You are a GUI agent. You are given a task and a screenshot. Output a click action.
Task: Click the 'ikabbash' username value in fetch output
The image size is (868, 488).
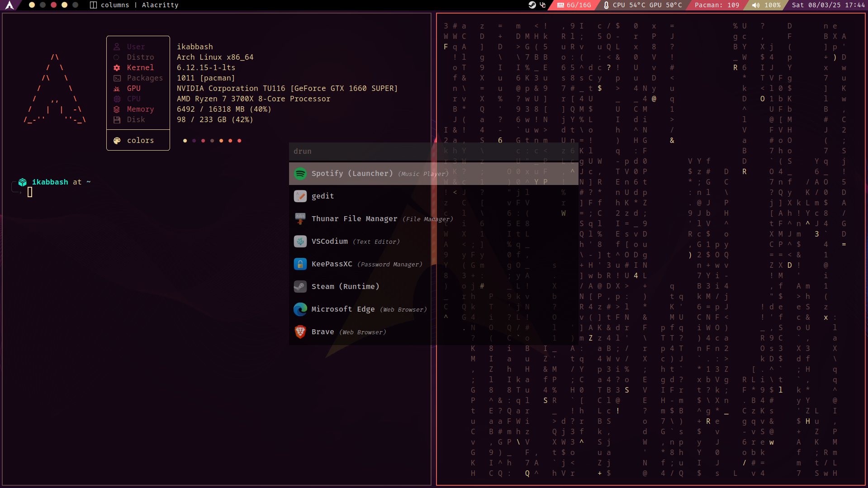point(195,47)
